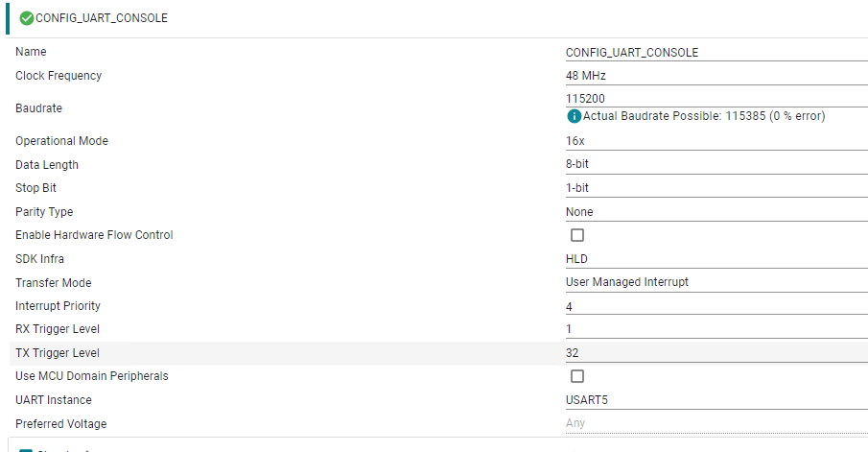The height and width of the screenshot is (452, 868).
Task: Toggle Use MCU Domain Peripherals checkbox
Action: tap(577, 376)
